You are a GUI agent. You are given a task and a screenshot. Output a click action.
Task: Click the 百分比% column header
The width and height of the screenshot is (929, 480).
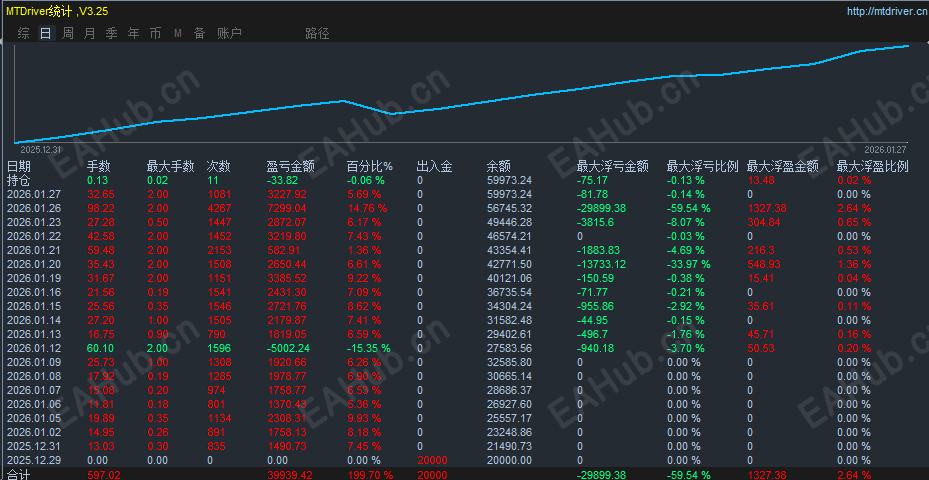[370, 167]
